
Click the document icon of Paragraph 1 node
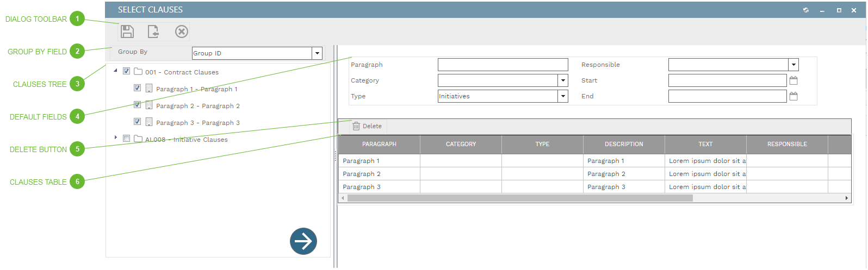click(149, 88)
